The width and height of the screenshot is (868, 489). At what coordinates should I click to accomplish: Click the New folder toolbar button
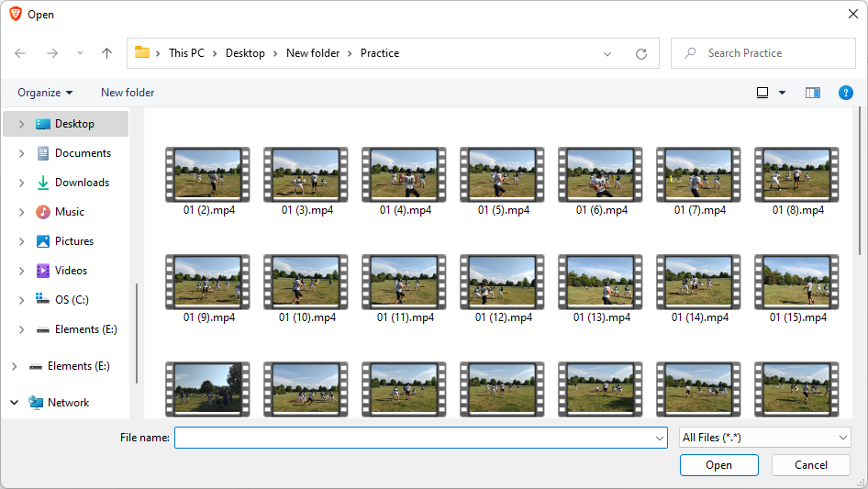[128, 93]
